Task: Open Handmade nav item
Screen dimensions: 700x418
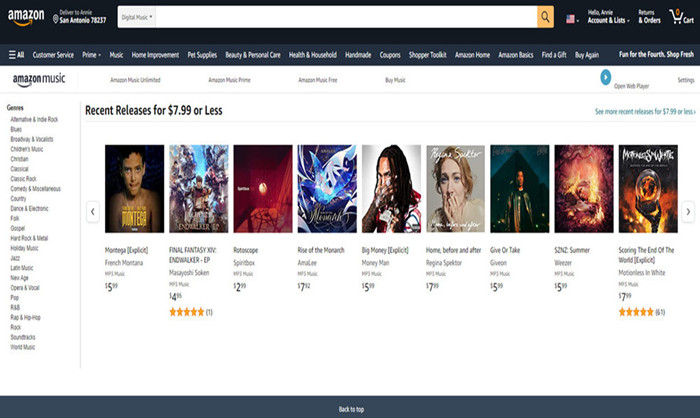Action: click(x=358, y=55)
